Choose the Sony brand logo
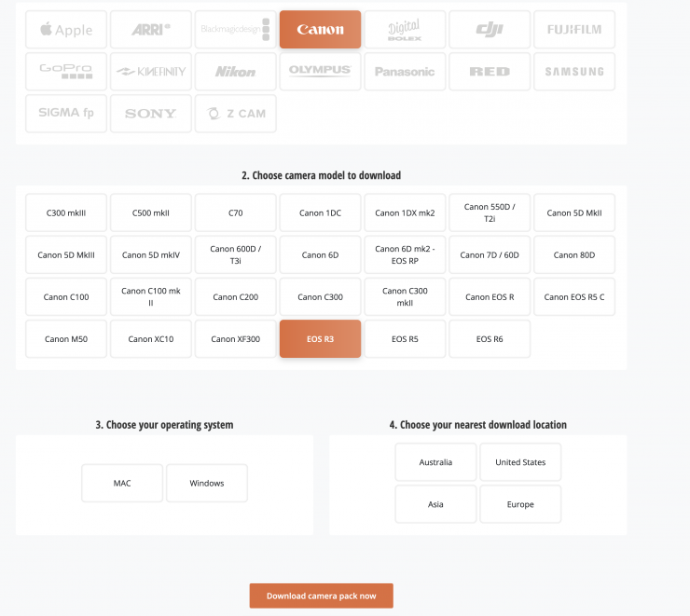 [151, 114]
